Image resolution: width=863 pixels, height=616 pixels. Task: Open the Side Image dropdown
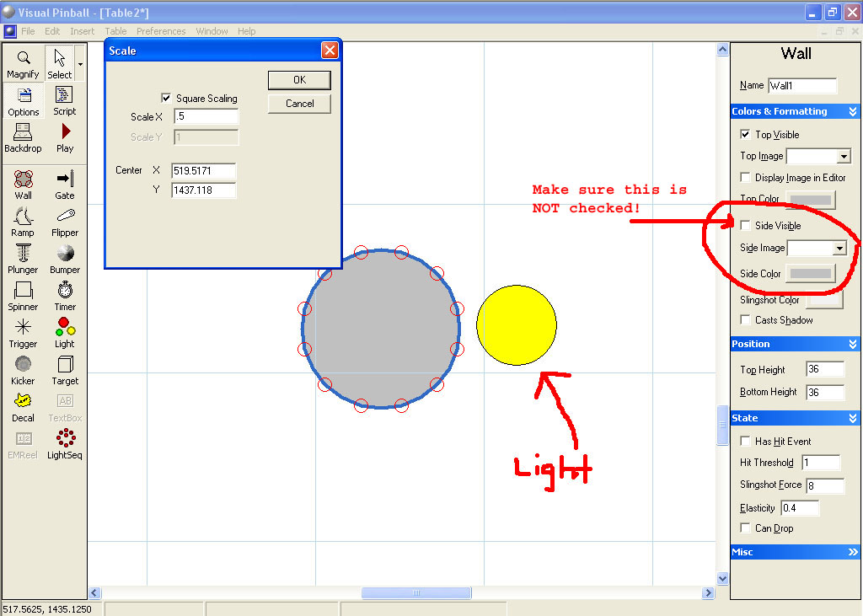[x=839, y=249]
